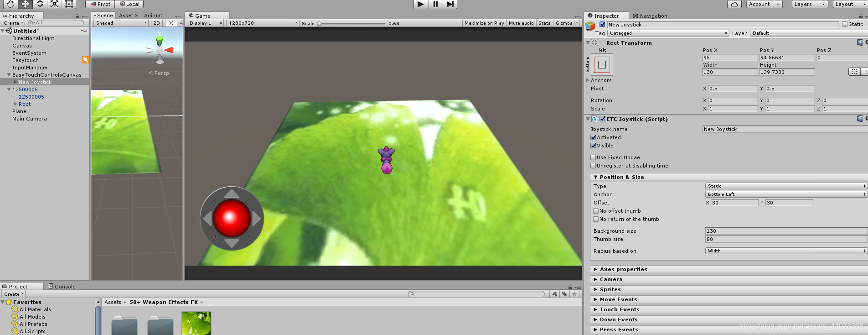Enable Unregister at disabling time
The width and height of the screenshot is (868, 335).
[593, 166]
